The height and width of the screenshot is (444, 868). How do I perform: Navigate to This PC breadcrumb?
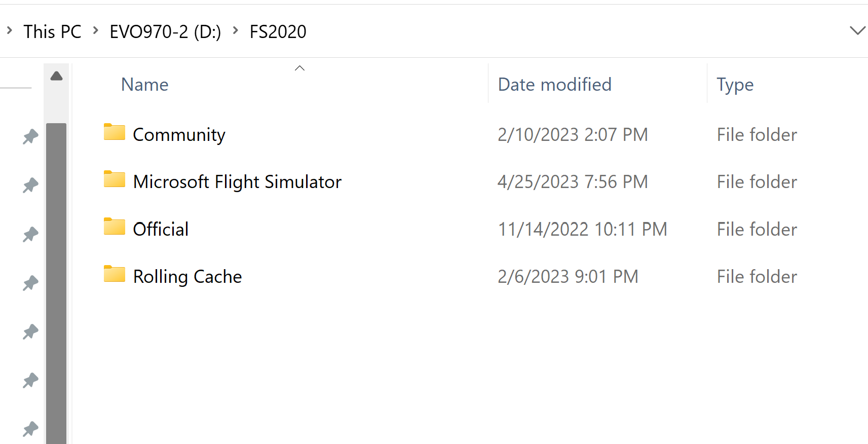(x=52, y=32)
